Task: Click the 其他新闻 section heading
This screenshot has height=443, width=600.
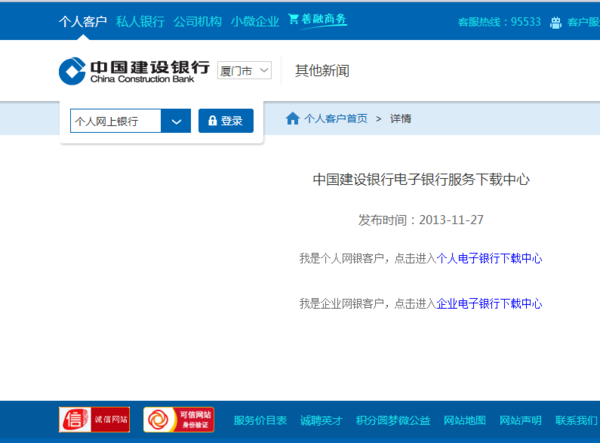Action: pyautogui.click(x=322, y=71)
